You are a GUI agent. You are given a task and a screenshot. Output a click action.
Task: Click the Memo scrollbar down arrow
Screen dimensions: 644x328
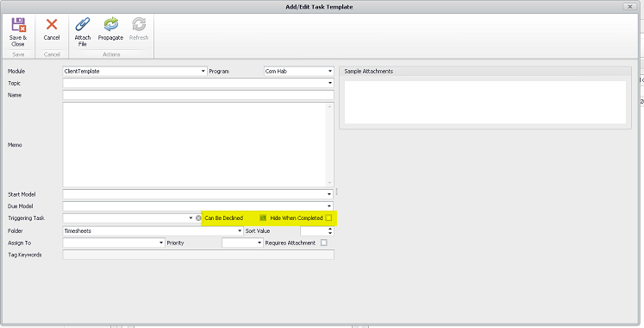coord(330,183)
